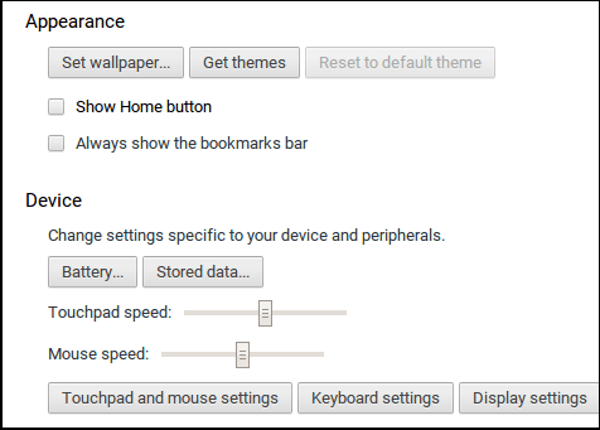Click the Stored data button

(203, 271)
